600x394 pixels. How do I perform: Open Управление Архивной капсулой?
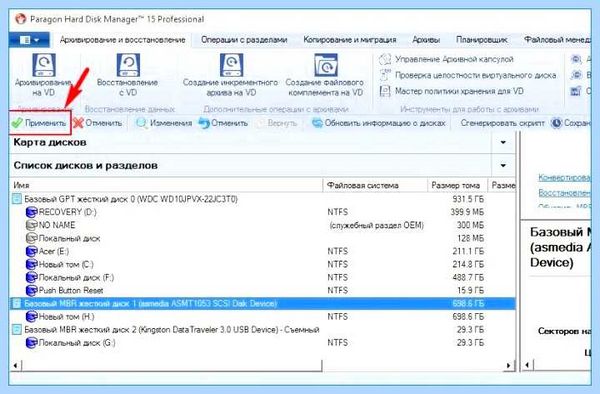click(446, 59)
